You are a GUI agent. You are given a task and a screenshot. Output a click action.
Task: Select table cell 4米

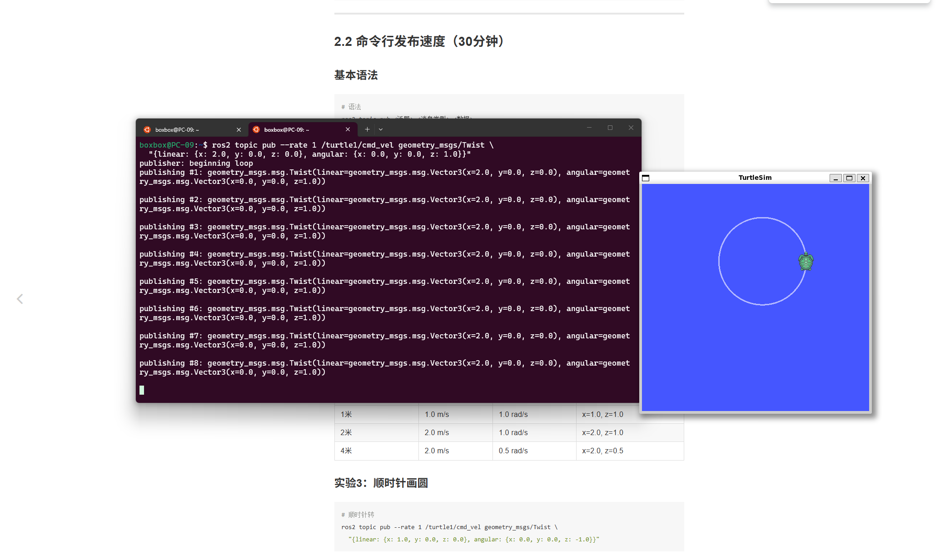[377, 451]
